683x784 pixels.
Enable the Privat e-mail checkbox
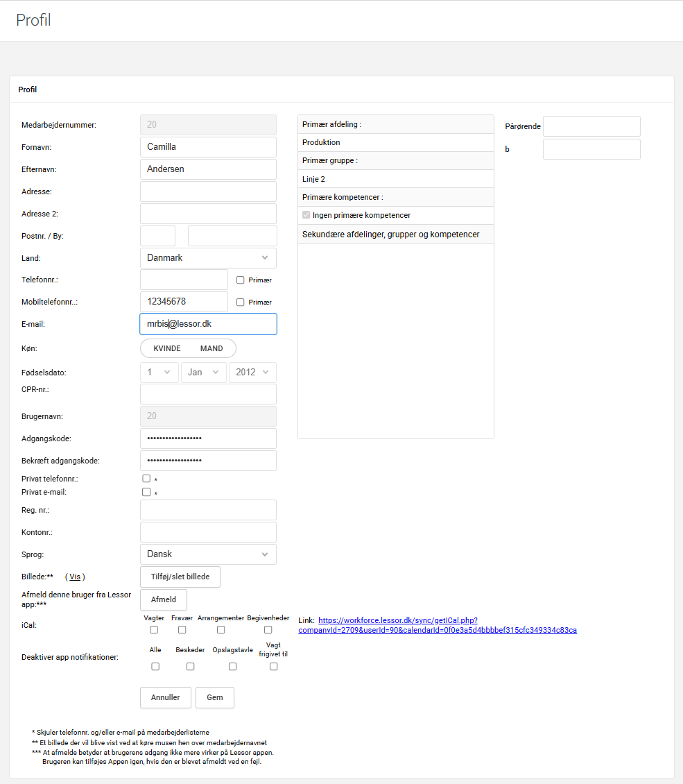146,492
